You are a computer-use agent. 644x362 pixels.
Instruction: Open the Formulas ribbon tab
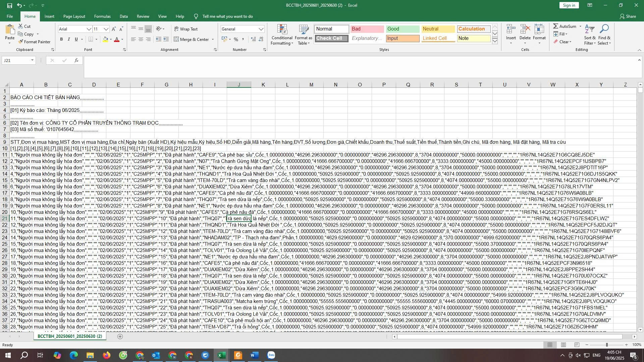tap(102, 16)
